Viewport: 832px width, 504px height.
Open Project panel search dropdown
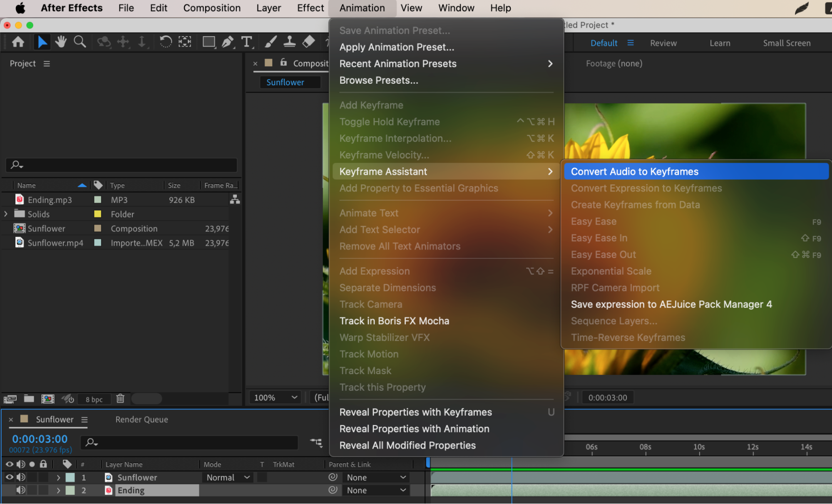click(x=17, y=165)
